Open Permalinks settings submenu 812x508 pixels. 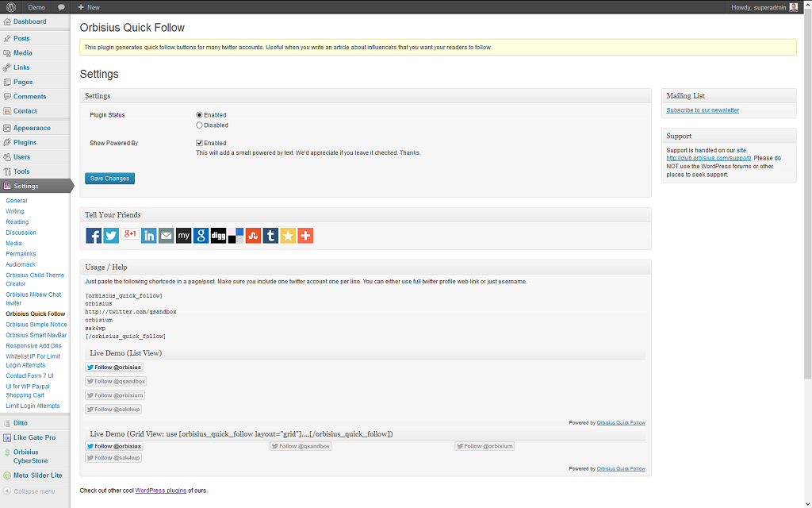point(21,254)
